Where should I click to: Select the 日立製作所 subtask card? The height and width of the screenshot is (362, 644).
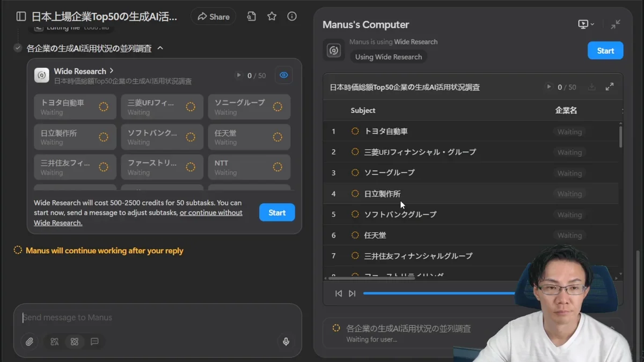(75, 137)
